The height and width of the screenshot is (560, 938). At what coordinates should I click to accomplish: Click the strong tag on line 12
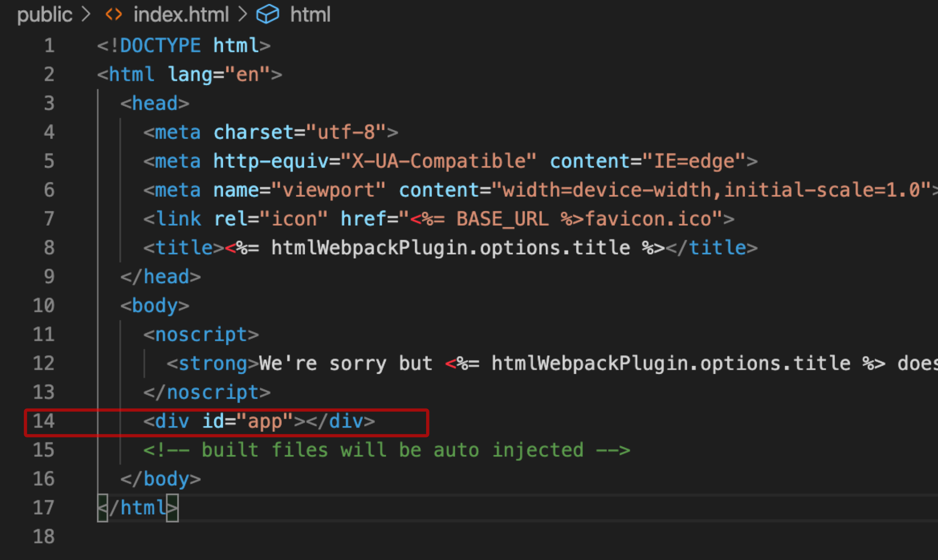212,364
